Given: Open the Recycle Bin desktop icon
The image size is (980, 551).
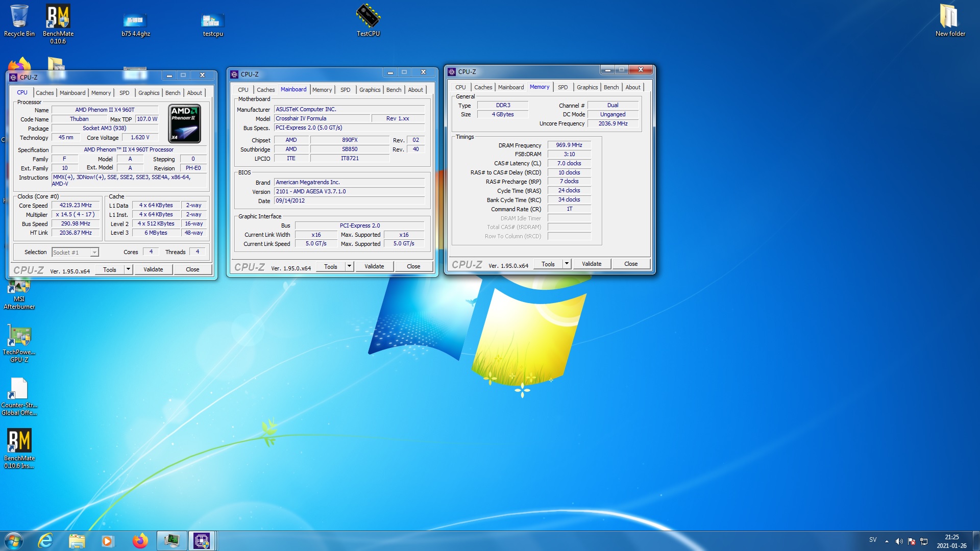Looking at the screenshot, I should click(19, 20).
